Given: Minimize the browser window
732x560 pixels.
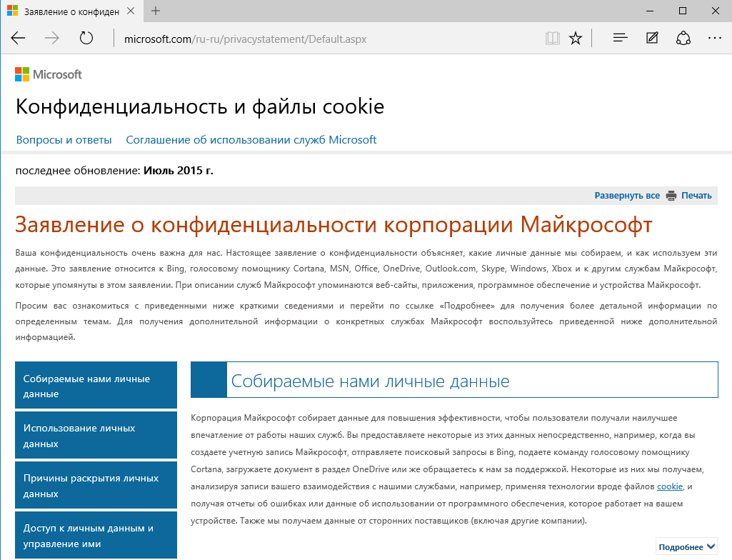Looking at the screenshot, I should click(649, 11).
